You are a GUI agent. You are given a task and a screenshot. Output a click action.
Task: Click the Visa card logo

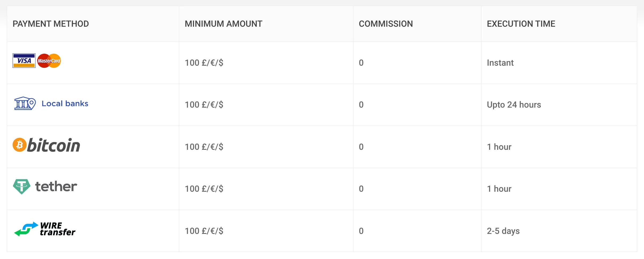24,61
